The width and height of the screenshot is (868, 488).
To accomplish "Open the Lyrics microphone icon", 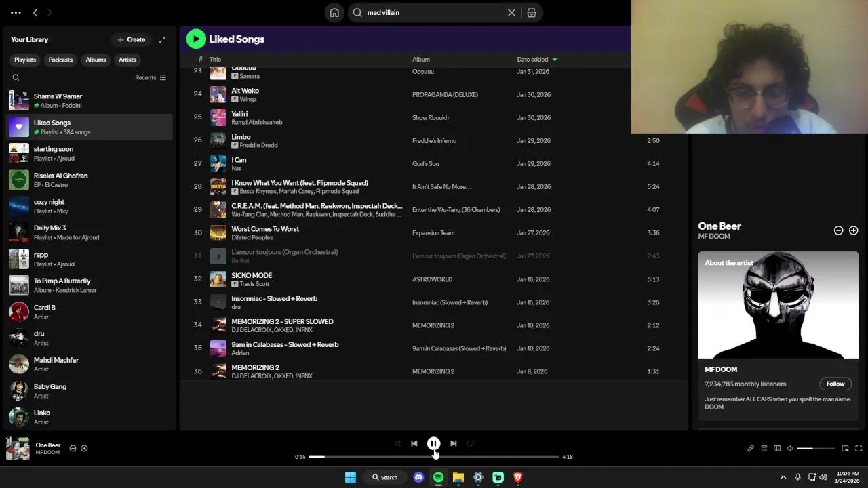I will click(751, 448).
